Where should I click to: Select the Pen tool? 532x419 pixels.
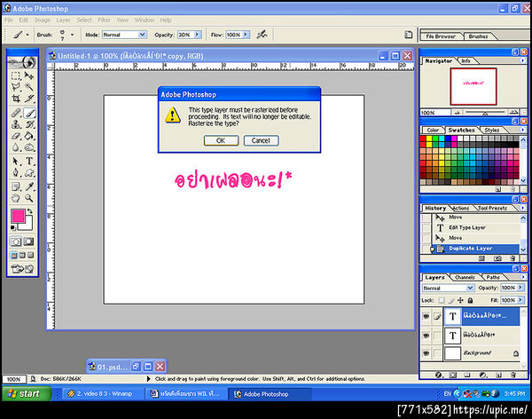tap(16, 172)
